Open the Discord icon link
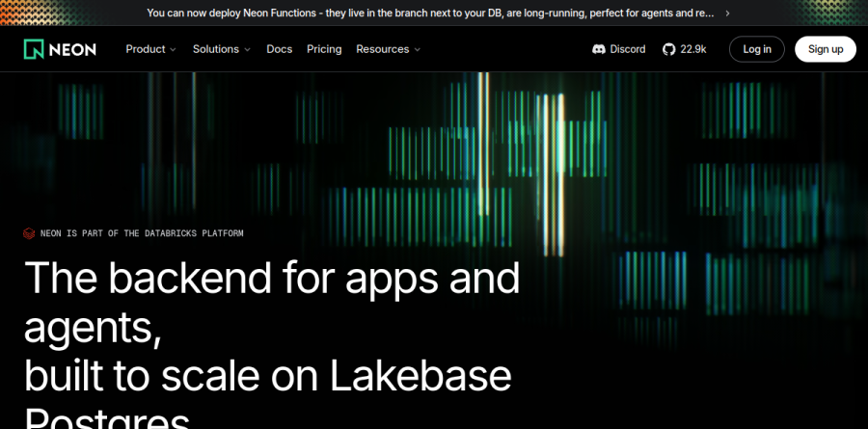The width and height of the screenshot is (868, 429). tap(598, 49)
